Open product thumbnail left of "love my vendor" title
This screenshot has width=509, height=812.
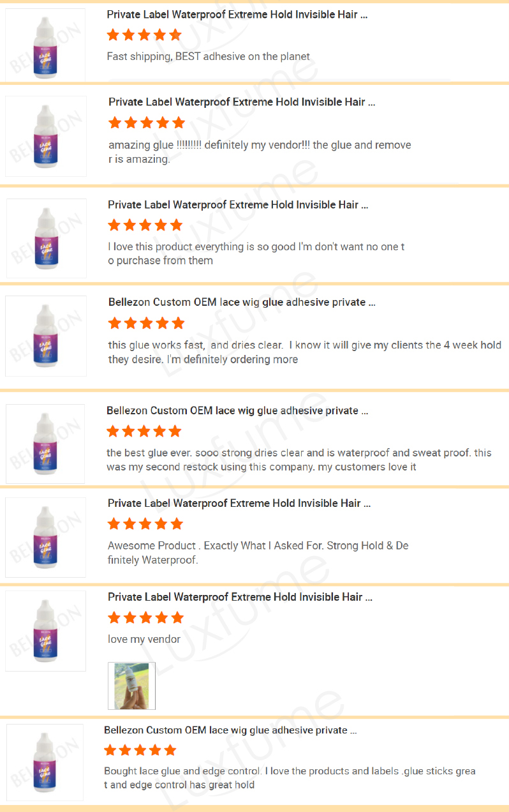[46, 631]
